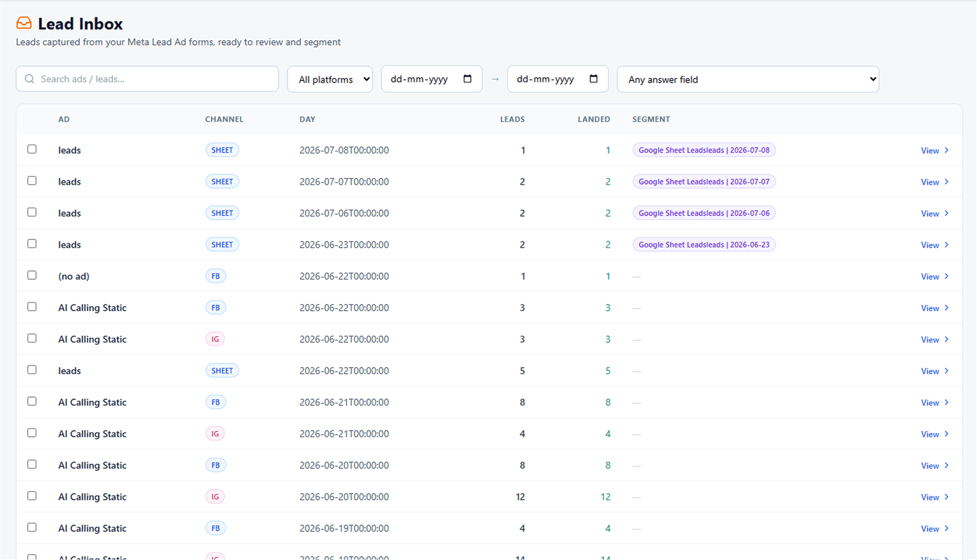This screenshot has height=560, width=977.
Task: Click landed count 8 in the 2026-06-21 FB row
Action: pyautogui.click(x=608, y=402)
